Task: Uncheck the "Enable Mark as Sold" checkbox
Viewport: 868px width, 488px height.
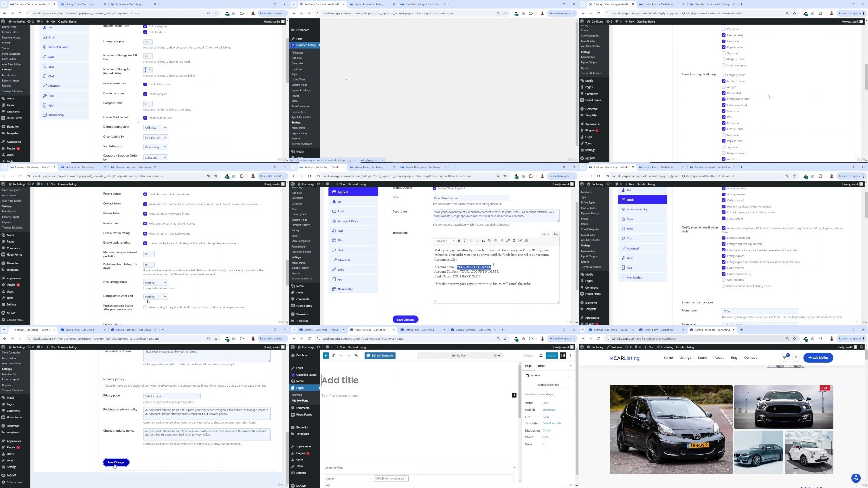Action: pyautogui.click(x=145, y=118)
